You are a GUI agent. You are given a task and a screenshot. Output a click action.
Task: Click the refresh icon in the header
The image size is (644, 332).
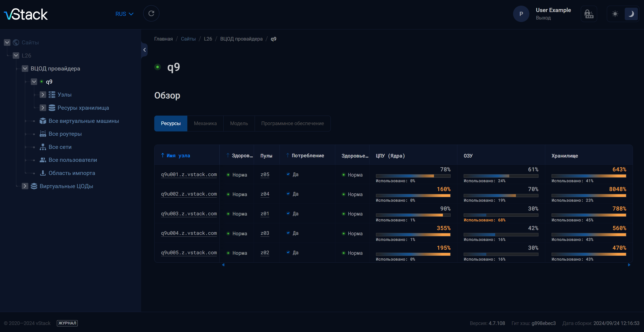pyautogui.click(x=151, y=14)
